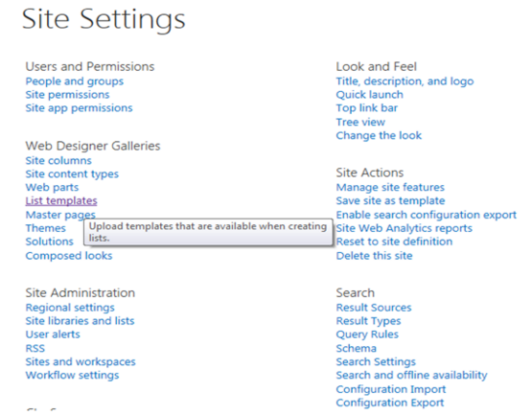Open the RSS settings link
532x415 pixels.
(35, 349)
